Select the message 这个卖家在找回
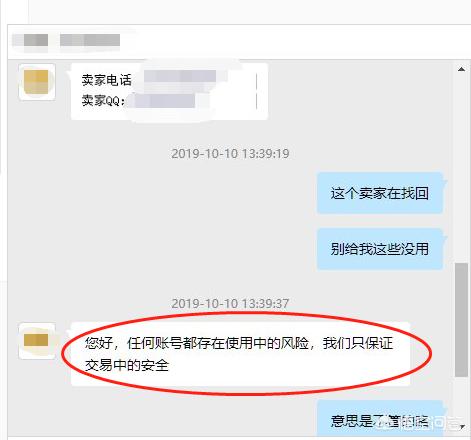Viewport: 471px width, 440px height. 380,193
